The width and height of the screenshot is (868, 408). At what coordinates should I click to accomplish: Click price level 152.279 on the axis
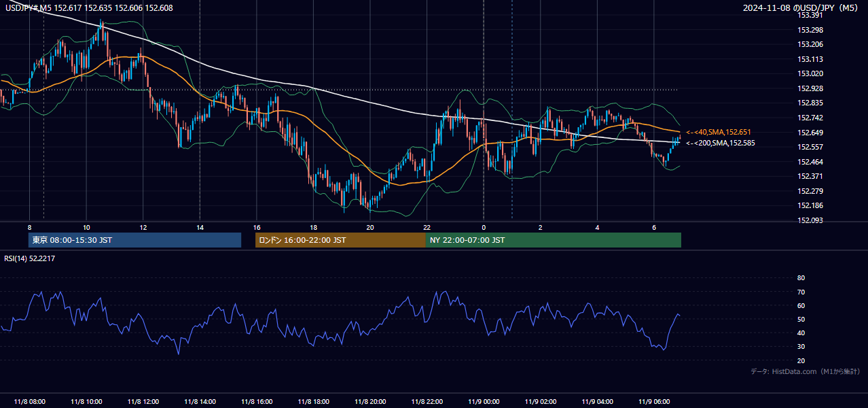click(x=810, y=191)
